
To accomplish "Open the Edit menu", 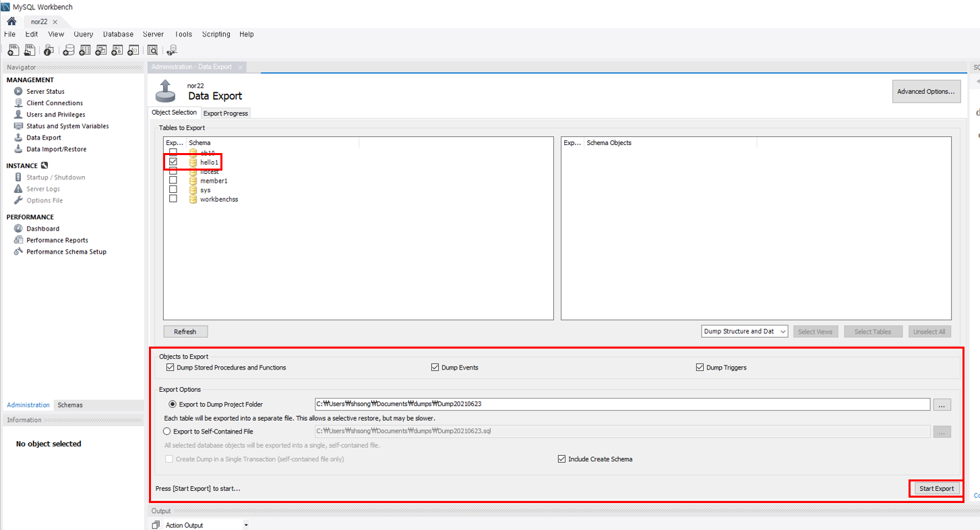I will (x=32, y=34).
